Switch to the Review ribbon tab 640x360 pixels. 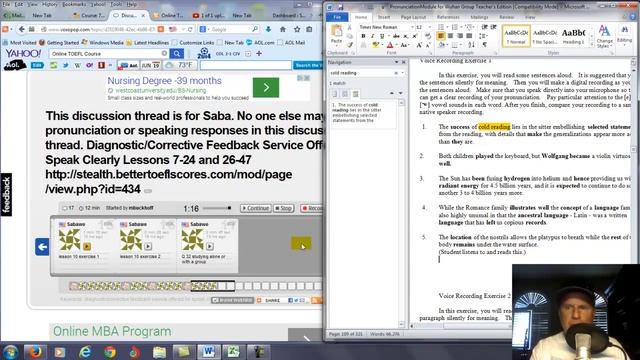point(507,17)
